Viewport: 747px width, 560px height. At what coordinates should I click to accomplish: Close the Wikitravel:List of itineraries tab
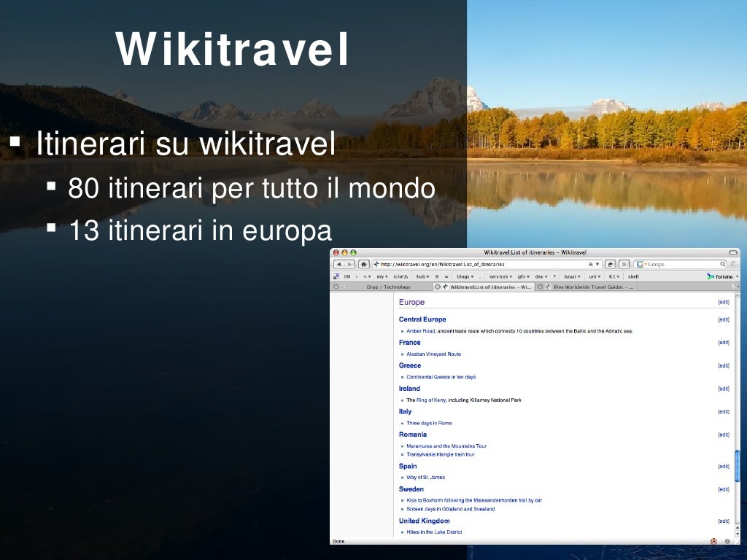point(438,287)
